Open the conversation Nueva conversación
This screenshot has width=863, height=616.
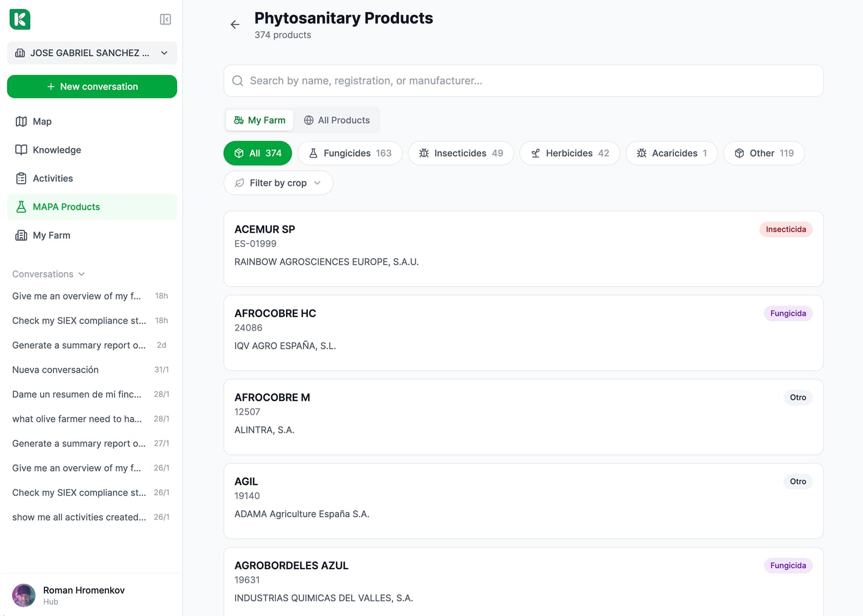pyautogui.click(x=55, y=370)
